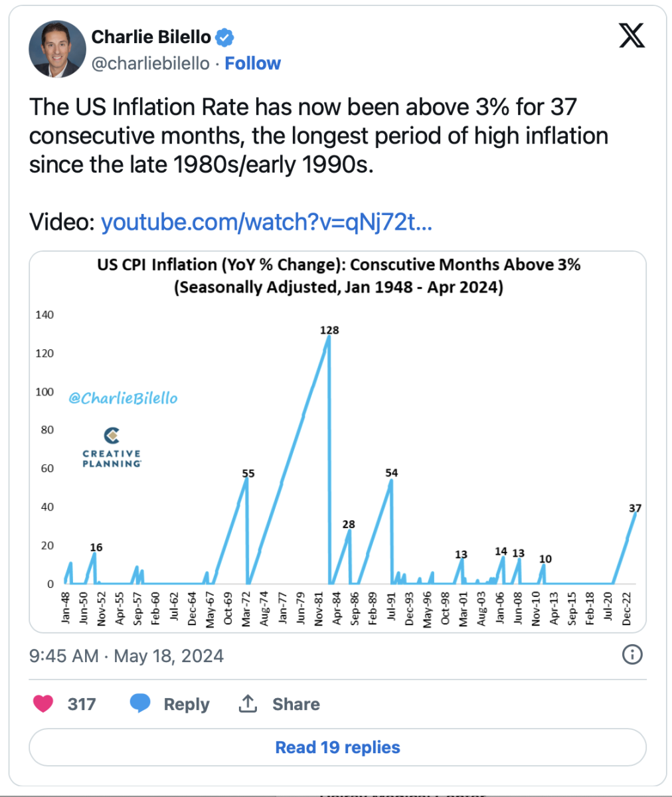Image resolution: width=672 pixels, height=797 pixels.
Task: Open Charlie Bilello's profile avatar
Action: (x=57, y=50)
